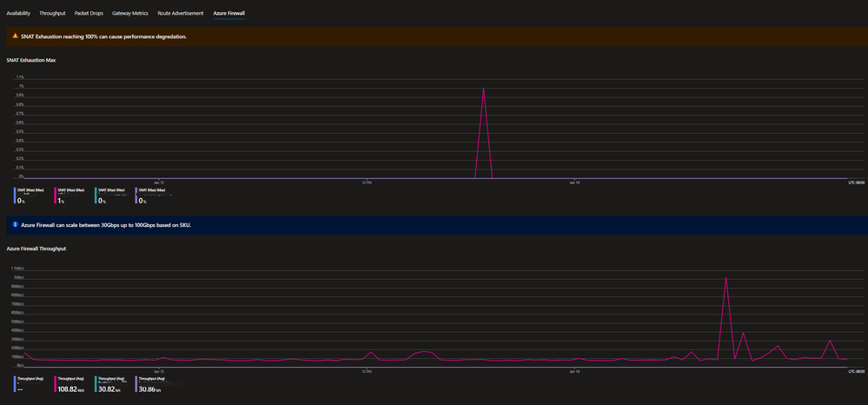
Task: Click the pink Throughput legend color bar
Action: 56,384
